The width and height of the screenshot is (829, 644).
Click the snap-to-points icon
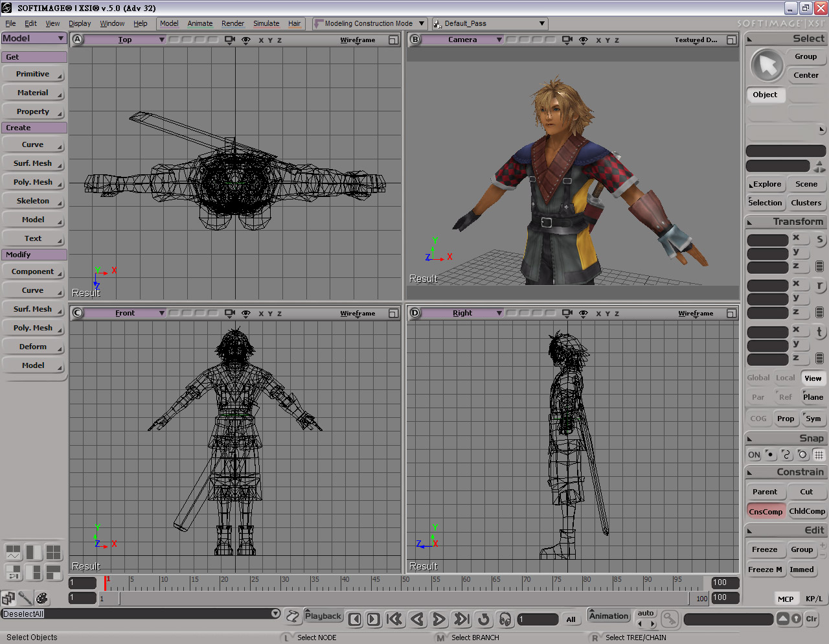[x=770, y=455]
